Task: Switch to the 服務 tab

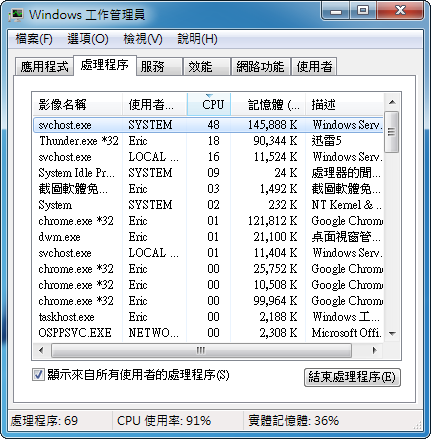Action: [x=159, y=67]
